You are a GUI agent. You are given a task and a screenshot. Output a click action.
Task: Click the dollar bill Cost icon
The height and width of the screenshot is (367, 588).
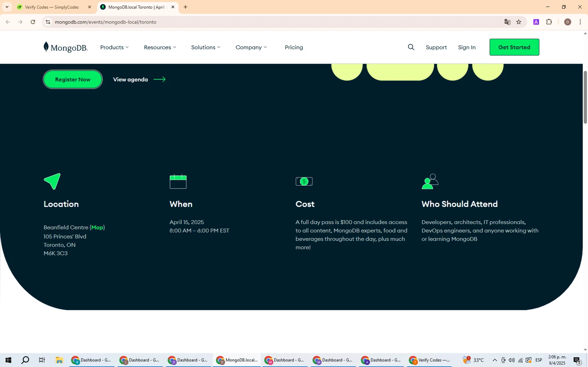click(x=304, y=181)
